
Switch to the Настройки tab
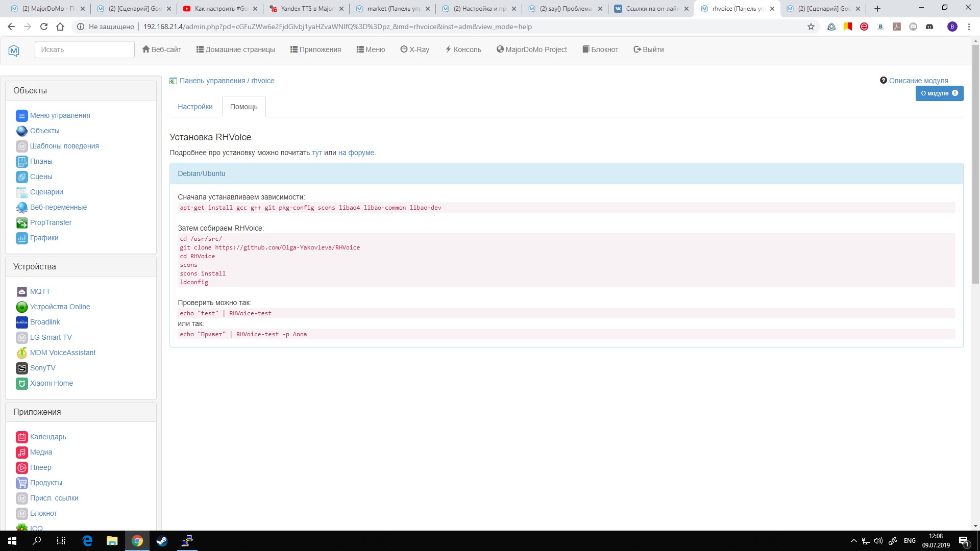click(x=195, y=107)
